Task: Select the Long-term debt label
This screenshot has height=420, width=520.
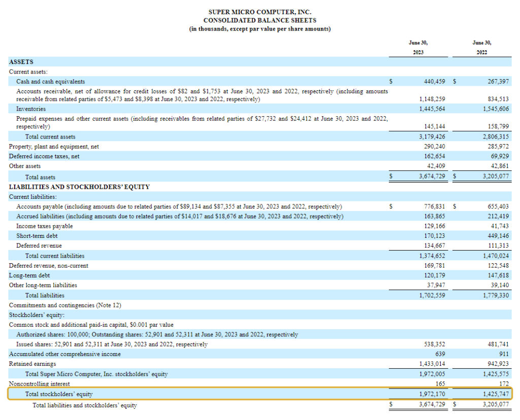Action: pyautogui.click(x=29, y=275)
